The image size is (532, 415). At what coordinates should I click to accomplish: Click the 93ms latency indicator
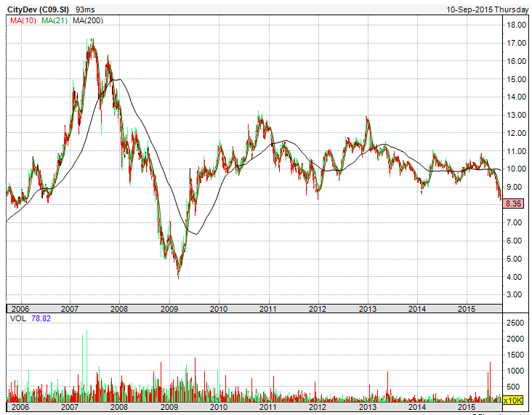point(86,8)
